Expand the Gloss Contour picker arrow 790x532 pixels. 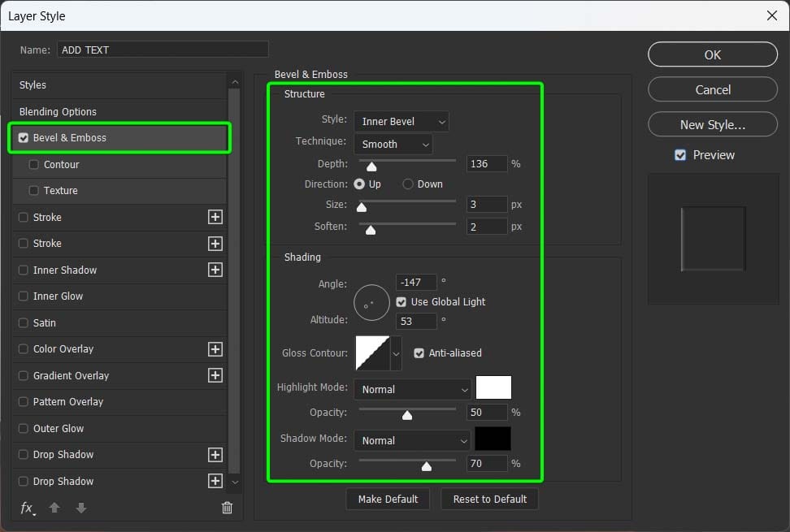[396, 353]
